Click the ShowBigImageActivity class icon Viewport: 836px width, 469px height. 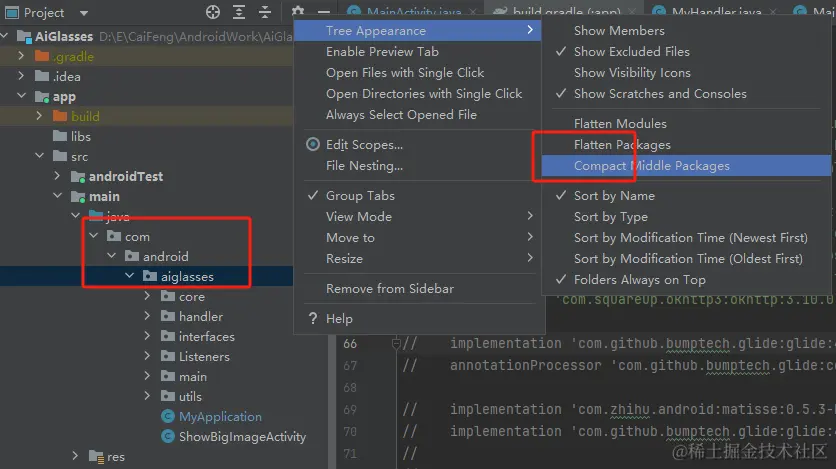[168, 436]
